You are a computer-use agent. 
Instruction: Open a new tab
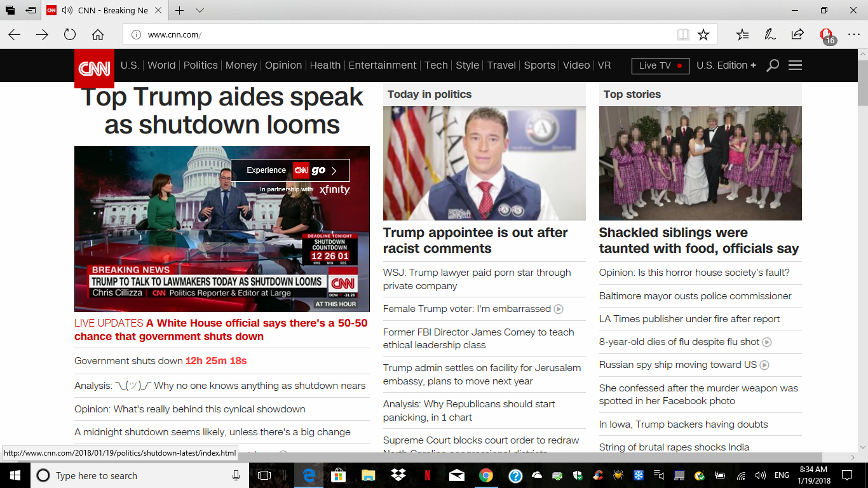180,10
